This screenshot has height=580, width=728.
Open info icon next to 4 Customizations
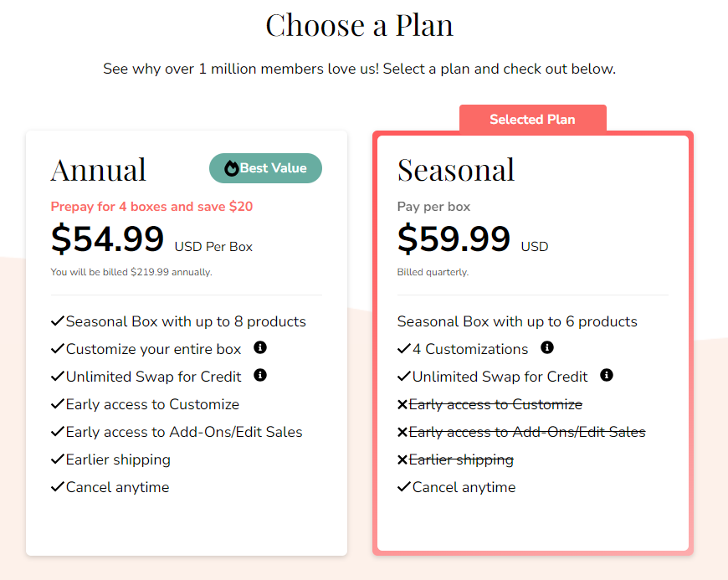coord(547,347)
